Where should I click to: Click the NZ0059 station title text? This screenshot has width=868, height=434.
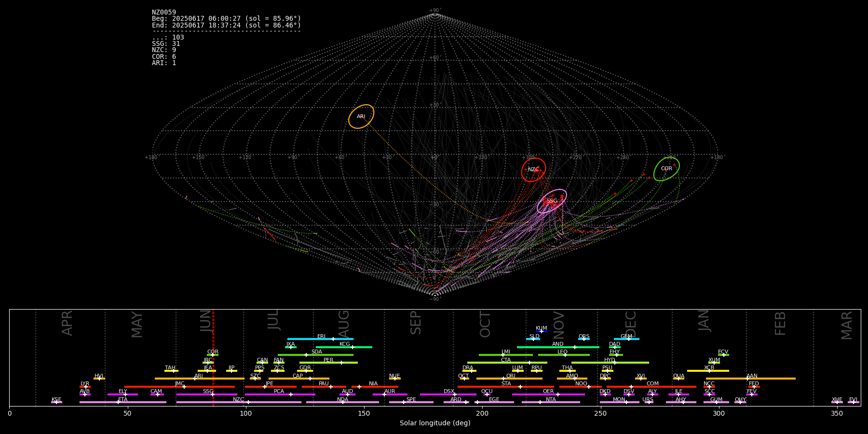tap(164, 13)
